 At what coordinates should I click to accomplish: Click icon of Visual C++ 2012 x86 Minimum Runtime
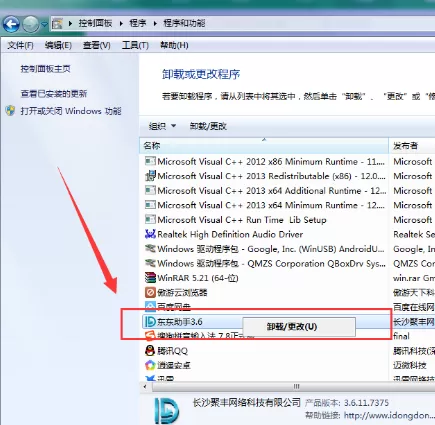coord(150,161)
